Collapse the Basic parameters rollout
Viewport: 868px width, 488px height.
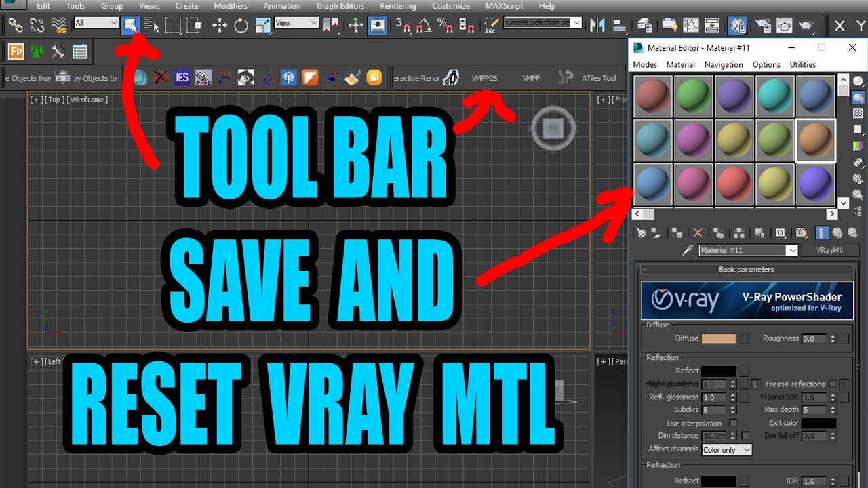(746, 269)
